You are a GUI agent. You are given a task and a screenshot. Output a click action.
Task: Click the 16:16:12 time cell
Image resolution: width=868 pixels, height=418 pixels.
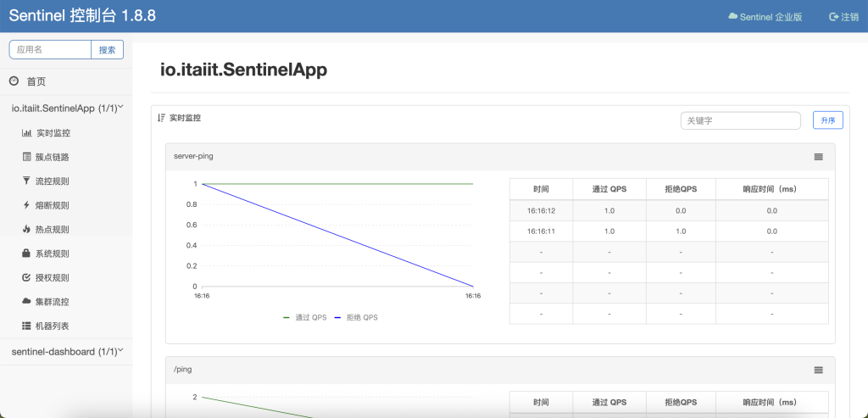541,210
